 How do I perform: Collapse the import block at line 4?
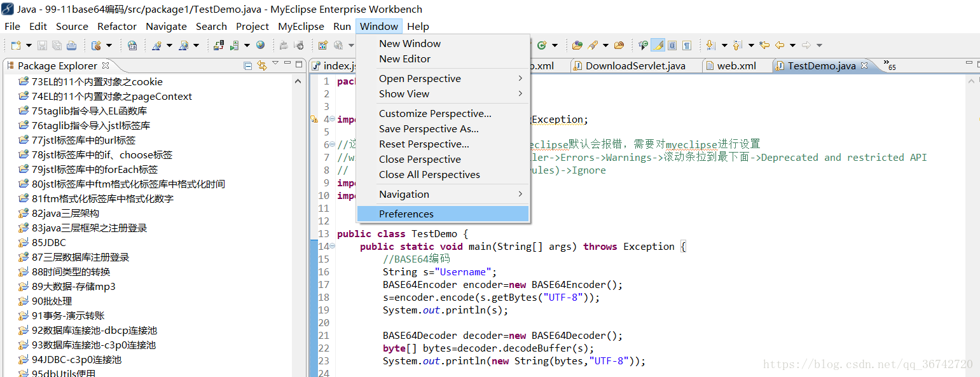click(x=333, y=120)
